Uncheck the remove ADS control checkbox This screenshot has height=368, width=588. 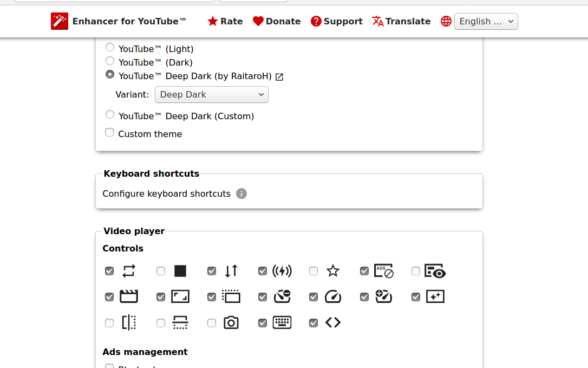(x=364, y=271)
